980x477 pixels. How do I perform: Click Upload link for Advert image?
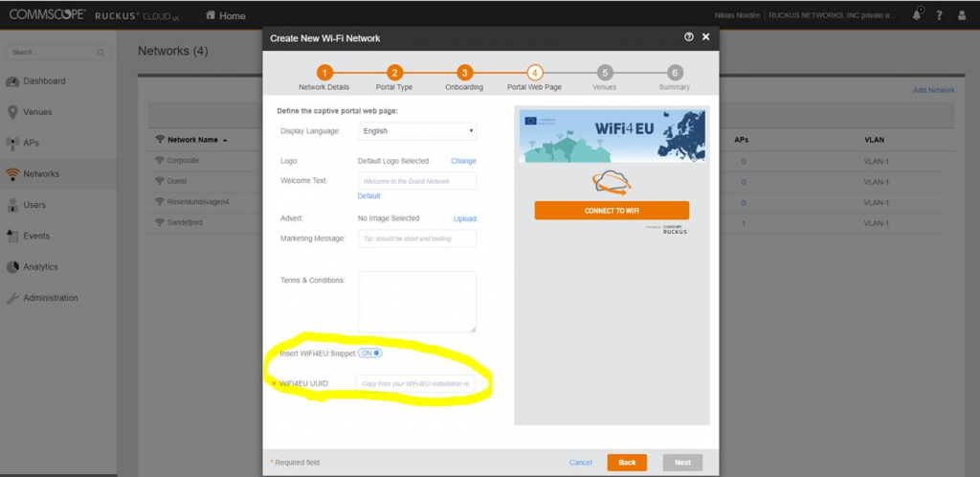(x=464, y=218)
